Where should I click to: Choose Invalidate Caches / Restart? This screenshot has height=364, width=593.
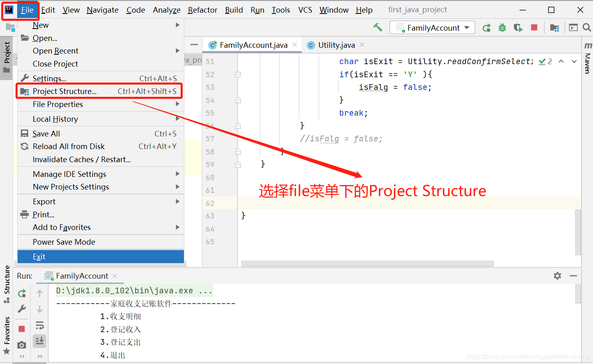tap(101, 159)
